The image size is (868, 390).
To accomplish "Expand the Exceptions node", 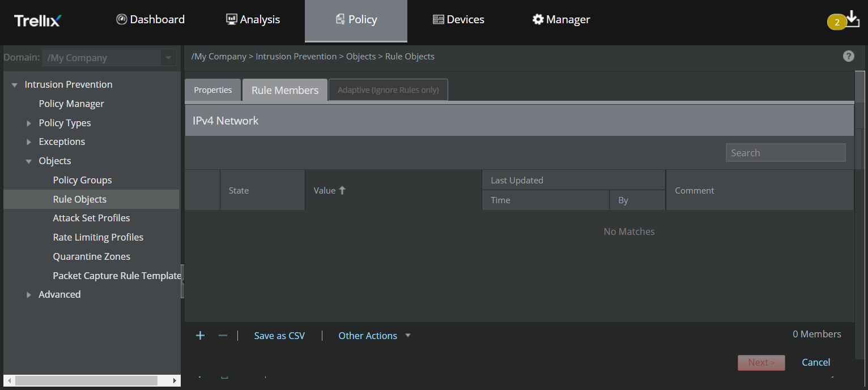I will [29, 142].
